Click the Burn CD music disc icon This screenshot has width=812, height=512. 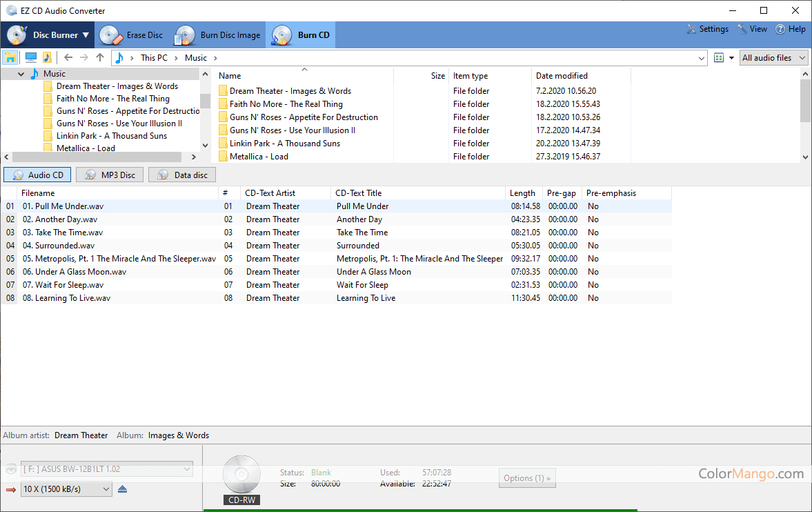pos(281,35)
